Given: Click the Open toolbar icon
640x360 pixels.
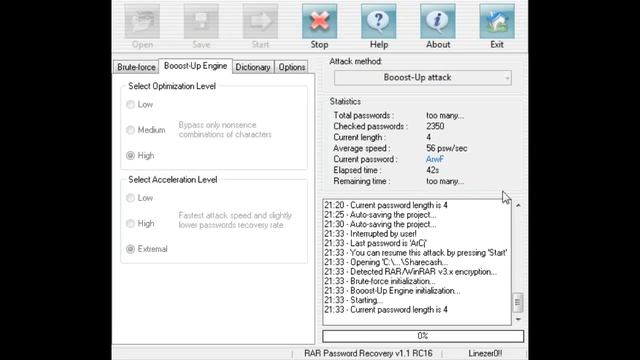Looking at the screenshot, I should click(x=142, y=21).
